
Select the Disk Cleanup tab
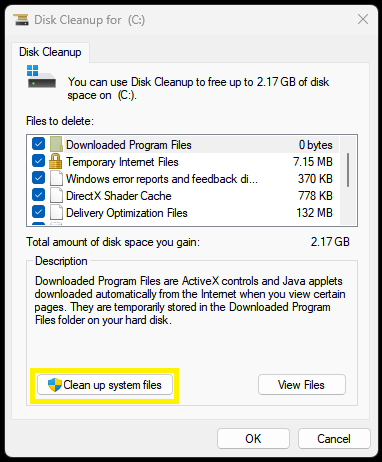pos(50,52)
